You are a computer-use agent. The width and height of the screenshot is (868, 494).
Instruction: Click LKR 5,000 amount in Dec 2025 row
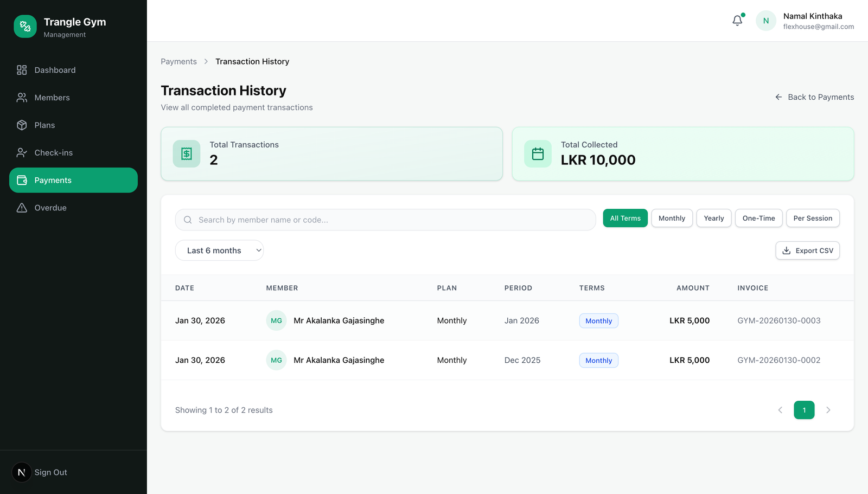[x=690, y=360]
